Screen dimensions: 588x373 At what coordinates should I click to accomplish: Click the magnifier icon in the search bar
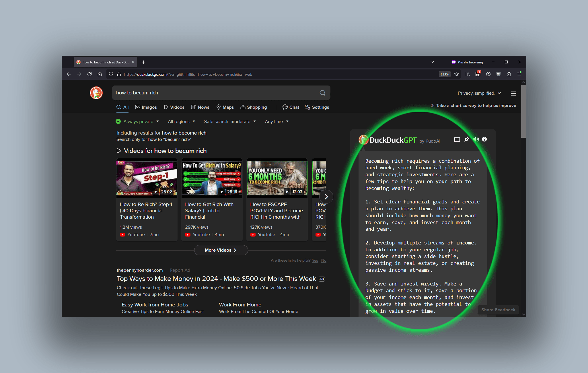point(322,93)
